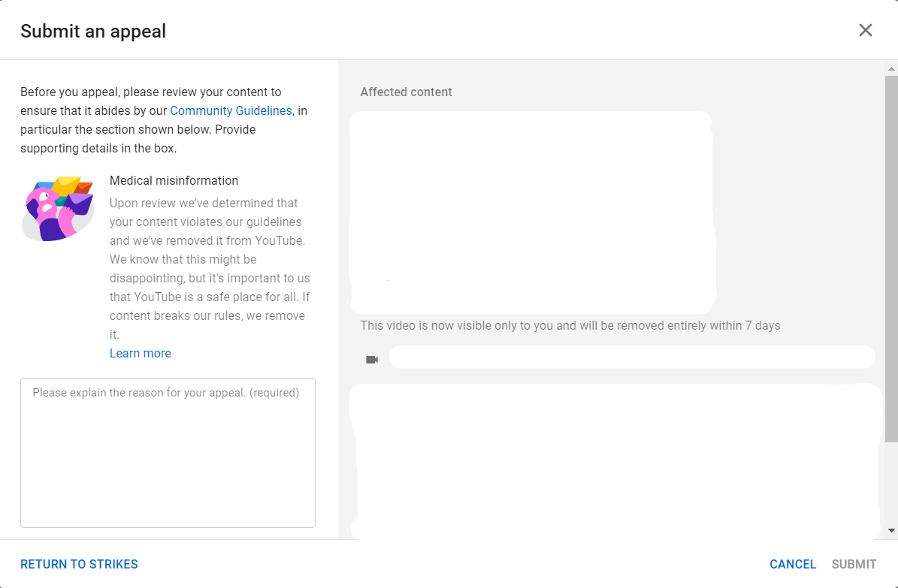Click the affected content scrollbar thumb
This screenshot has width=898, height=588.
(x=891, y=259)
